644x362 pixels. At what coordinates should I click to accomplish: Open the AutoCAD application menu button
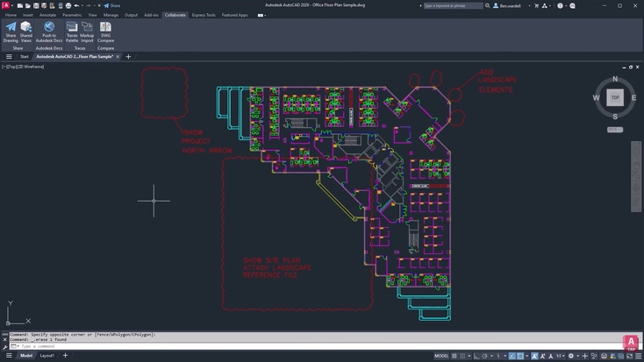tap(6, 5)
